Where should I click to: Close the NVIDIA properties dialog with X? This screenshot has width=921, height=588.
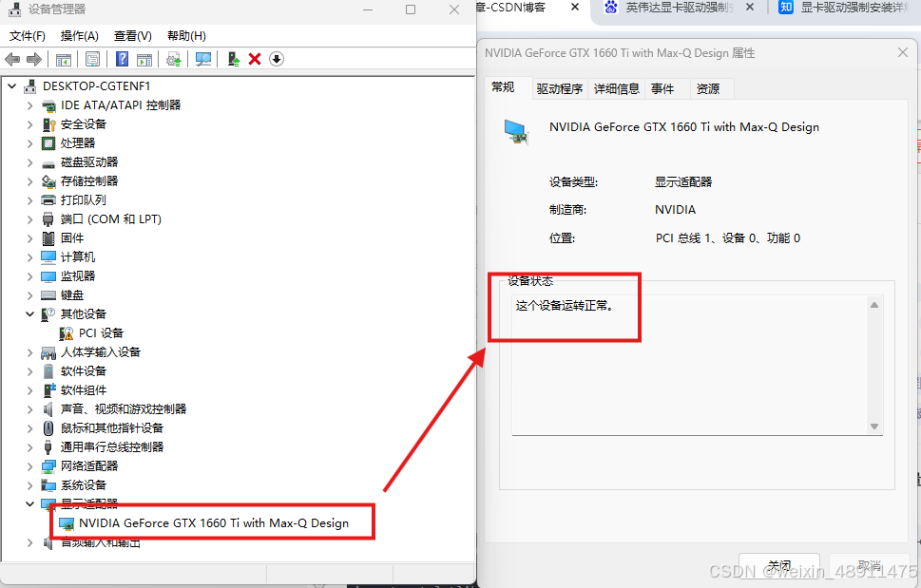pos(903,53)
